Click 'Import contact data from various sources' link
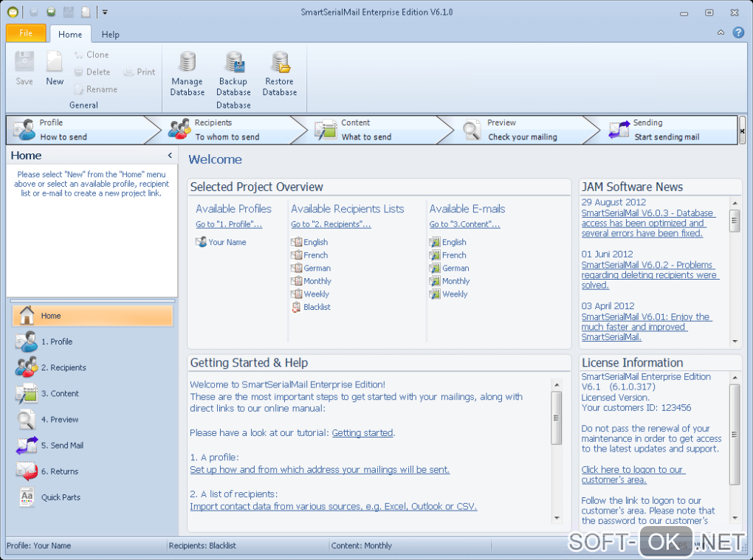Image resolution: width=753 pixels, height=560 pixels. point(333,507)
